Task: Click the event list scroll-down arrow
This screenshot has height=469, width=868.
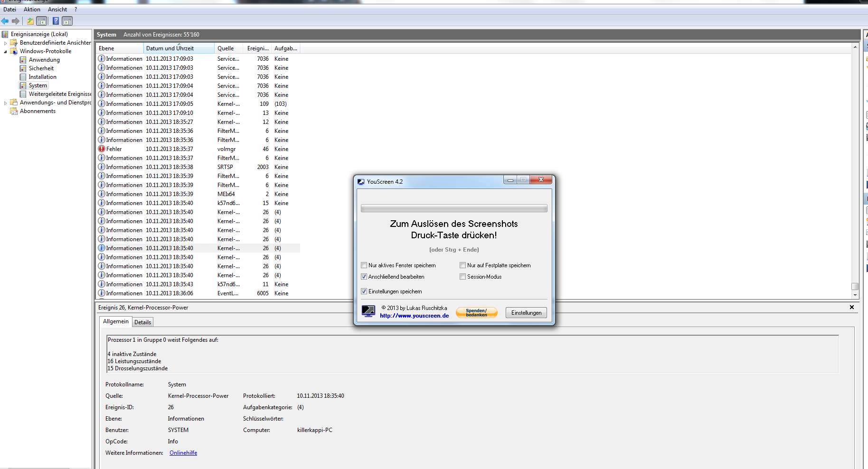Action: pos(855,295)
